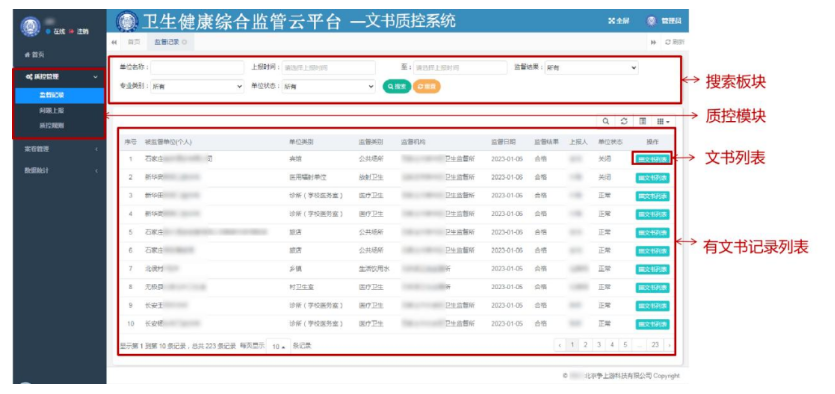Open the 至 end date picker
This screenshot has width=835, height=394.
461,68
